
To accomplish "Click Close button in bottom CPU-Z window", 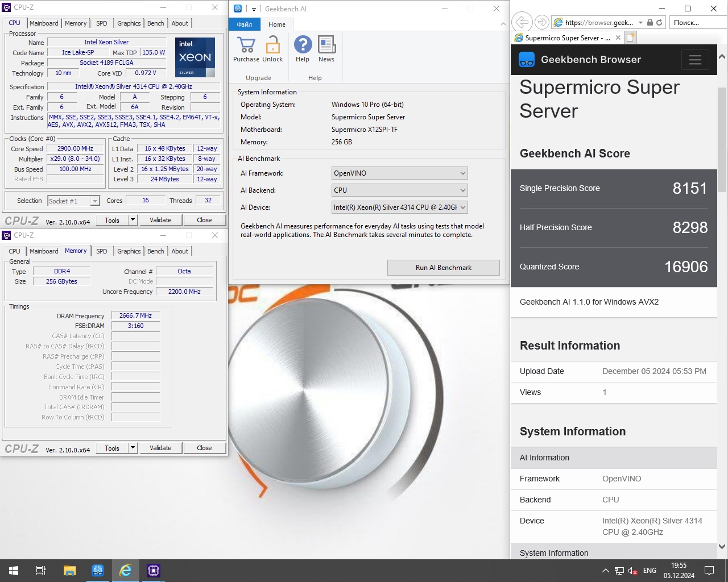I will [x=204, y=448].
